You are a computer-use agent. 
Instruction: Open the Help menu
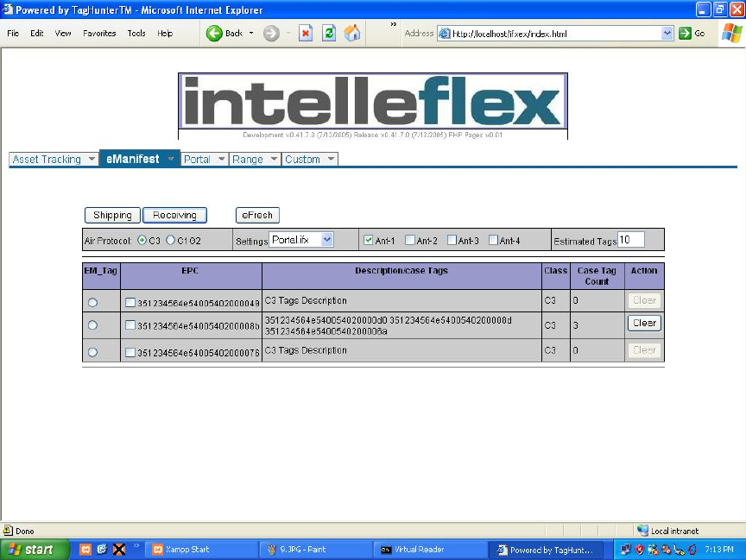pyautogui.click(x=165, y=34)
